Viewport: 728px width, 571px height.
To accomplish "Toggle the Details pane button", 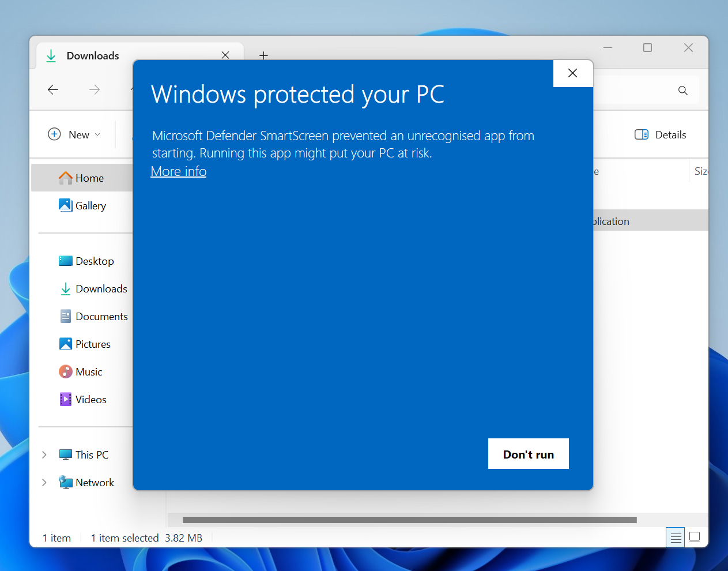I will [x=661, y=134].
